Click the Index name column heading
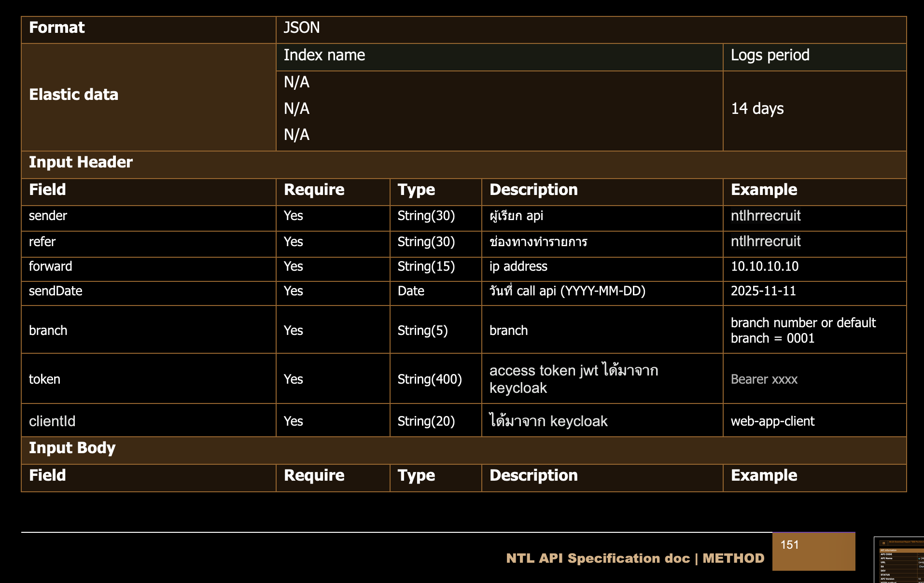The width and height of the screenshot is (924, 583). point(499,56)
